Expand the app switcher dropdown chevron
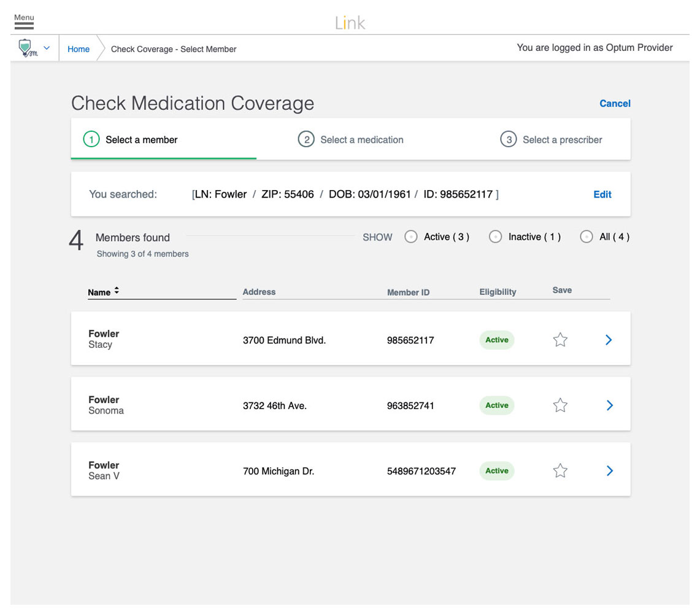The height and width of the screenshot is (614, 700). click(47, 48)
